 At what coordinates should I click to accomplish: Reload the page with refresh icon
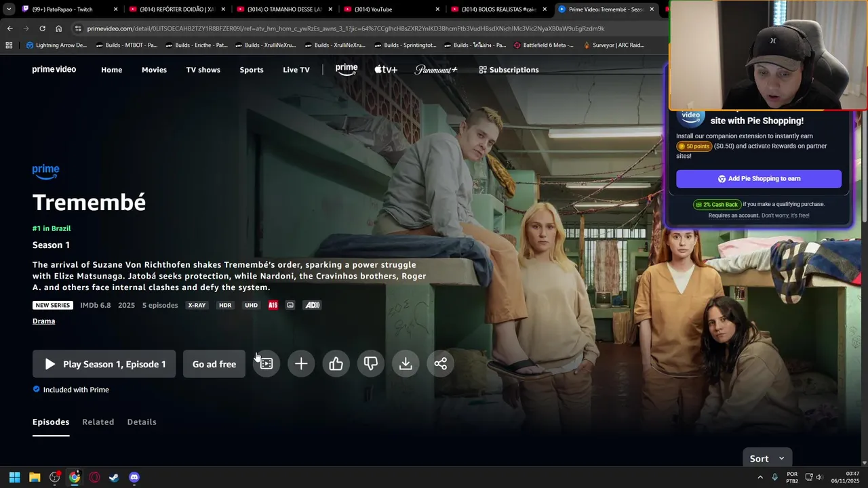click(x=42, y=28)
